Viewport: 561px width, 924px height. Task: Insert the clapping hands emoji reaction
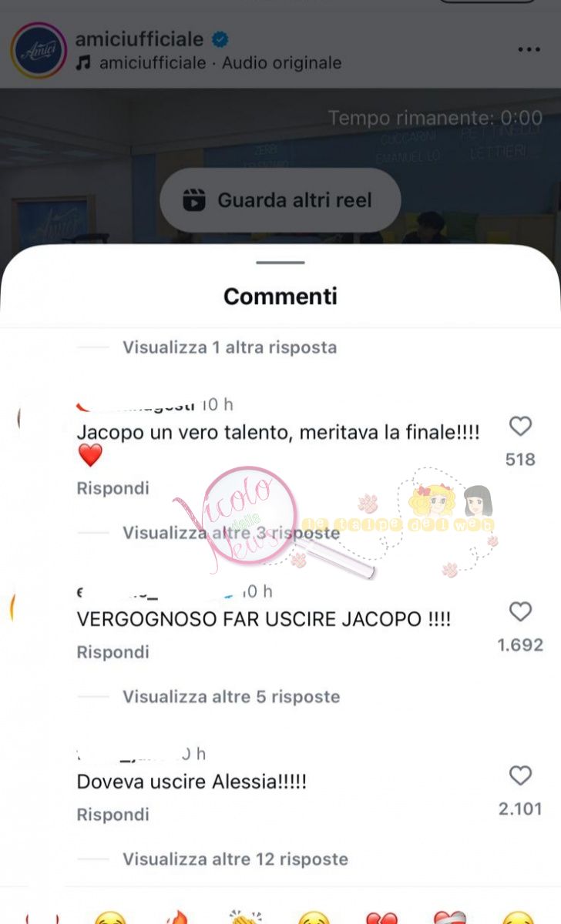click(x=246, y=916)
